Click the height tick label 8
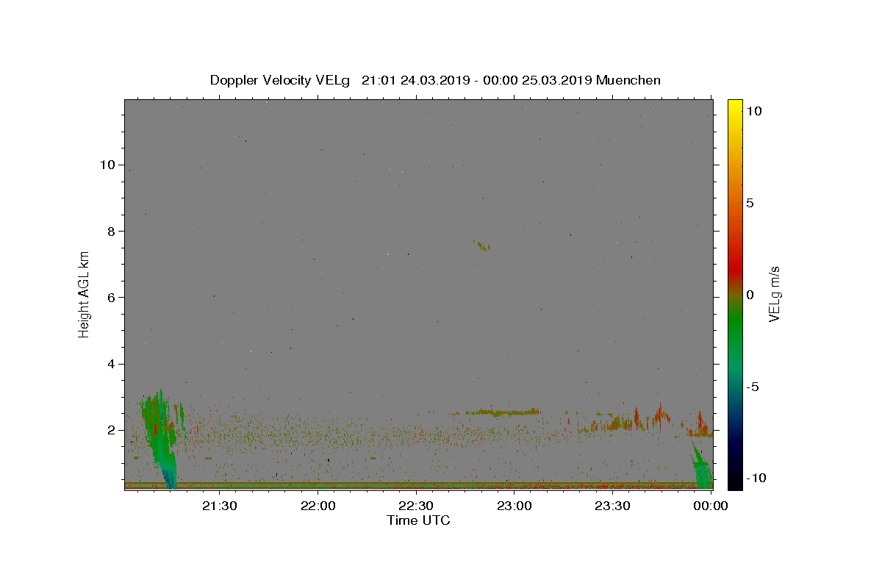This screenshot has height=588, width=882. pyautogui.click(x=110, y=231)
